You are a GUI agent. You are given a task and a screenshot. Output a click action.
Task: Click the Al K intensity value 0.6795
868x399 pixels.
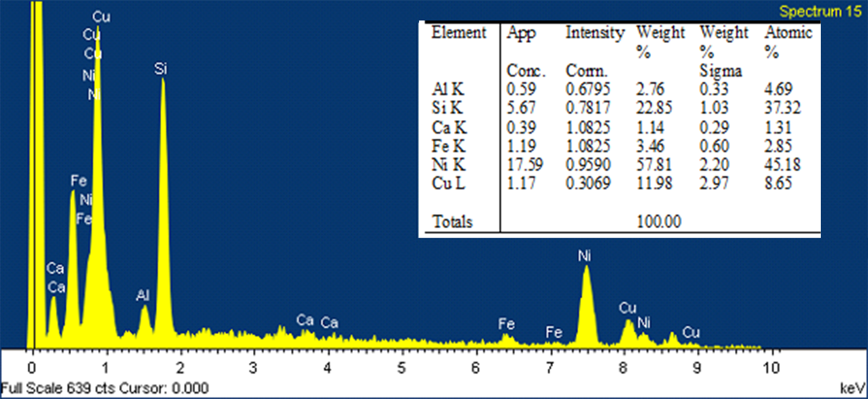(587, 89)
